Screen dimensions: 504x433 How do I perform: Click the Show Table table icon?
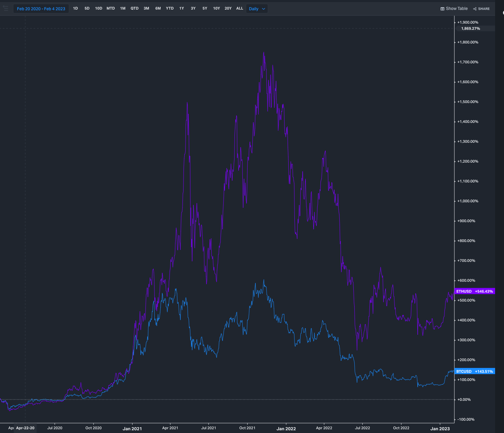pyautogui.click(x=442, y=9)
